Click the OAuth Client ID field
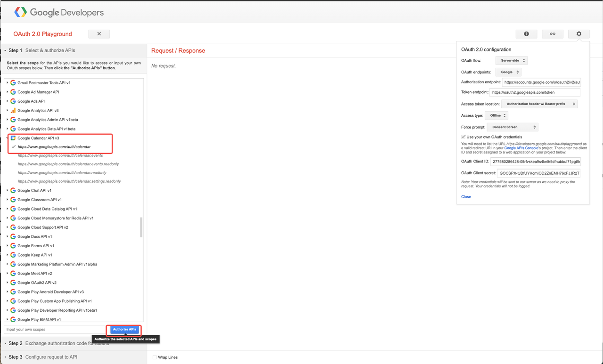 pos(536,162)
